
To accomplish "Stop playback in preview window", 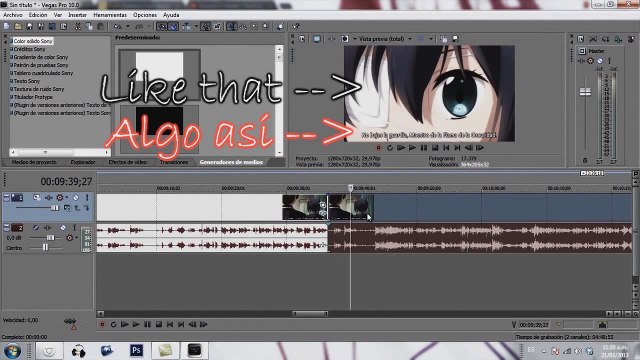I will coord(435,148).
